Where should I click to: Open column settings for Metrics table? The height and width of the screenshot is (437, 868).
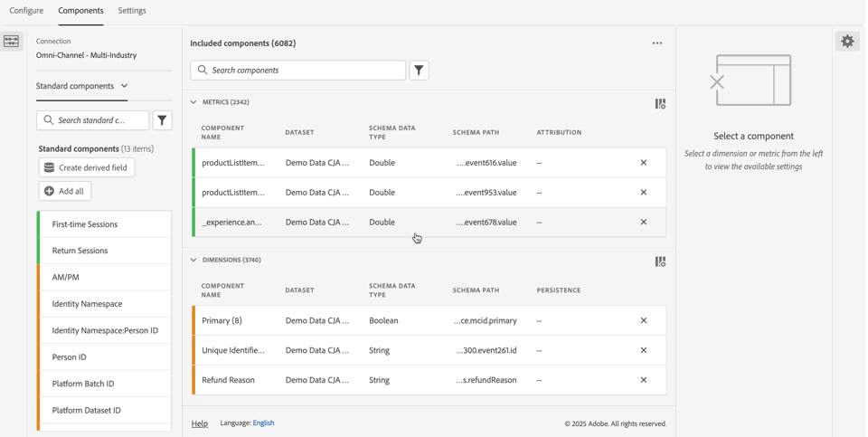pos(661,104)
